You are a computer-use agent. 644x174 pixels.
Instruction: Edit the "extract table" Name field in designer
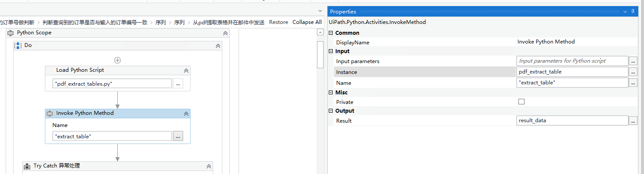(112, 136)
